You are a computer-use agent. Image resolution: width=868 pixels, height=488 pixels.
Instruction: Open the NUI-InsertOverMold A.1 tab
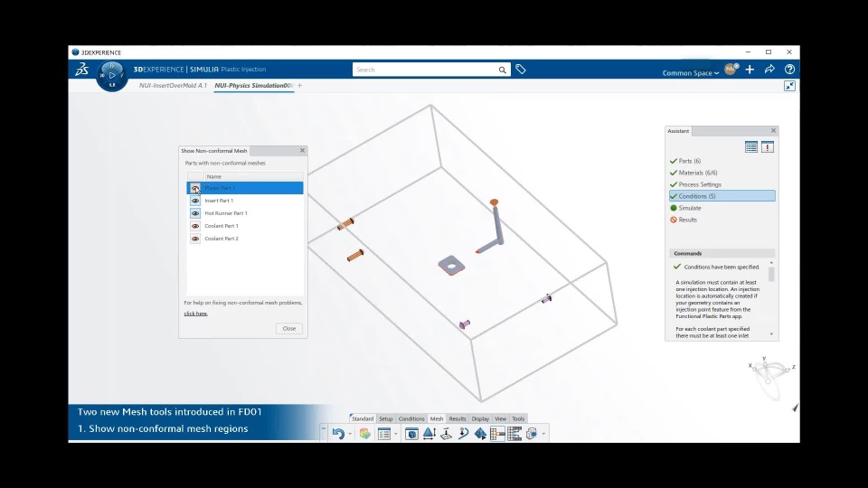pyautogui.click(x=173, y=86)
